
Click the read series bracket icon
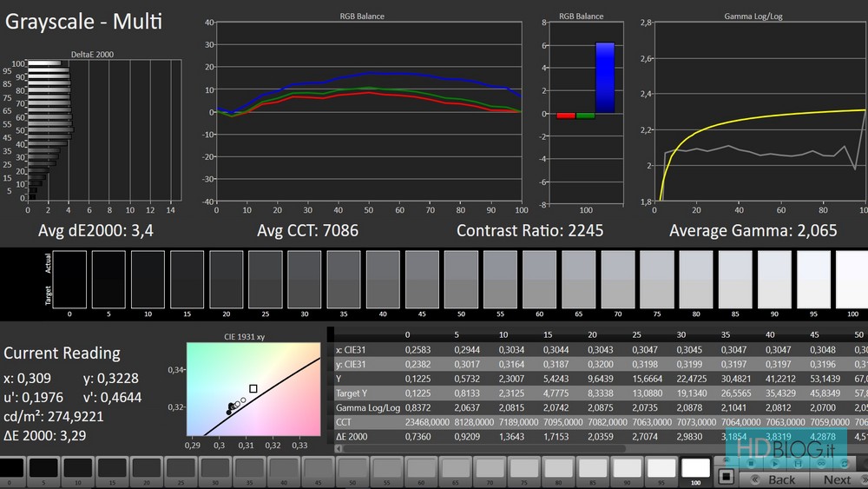coord(798,464)
